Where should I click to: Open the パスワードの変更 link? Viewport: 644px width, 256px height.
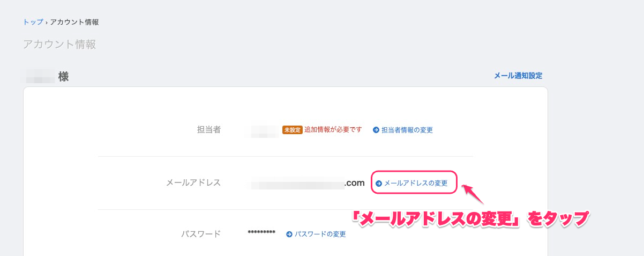coord(320,234)
